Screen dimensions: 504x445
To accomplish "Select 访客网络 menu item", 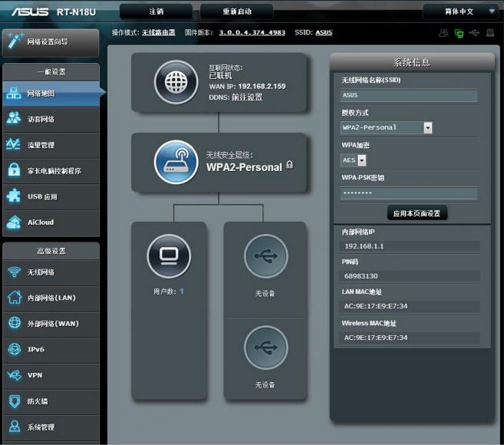I will pos(51,119).
